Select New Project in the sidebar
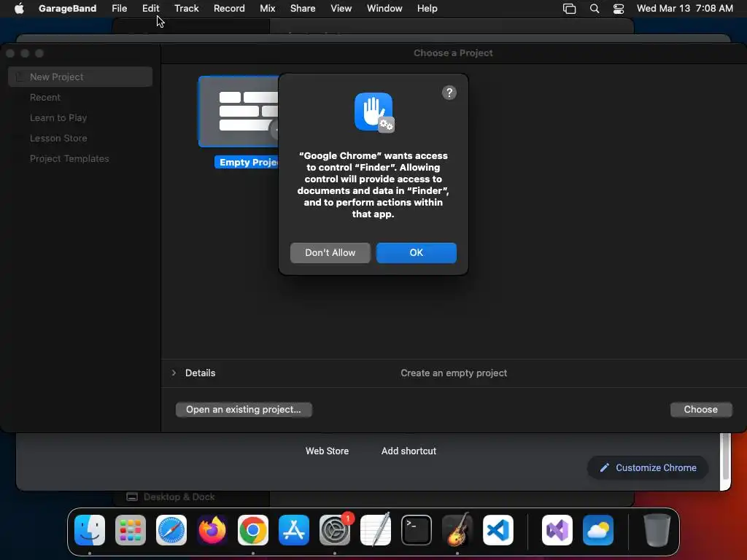 pyautogui.click(x=80, y=77)
